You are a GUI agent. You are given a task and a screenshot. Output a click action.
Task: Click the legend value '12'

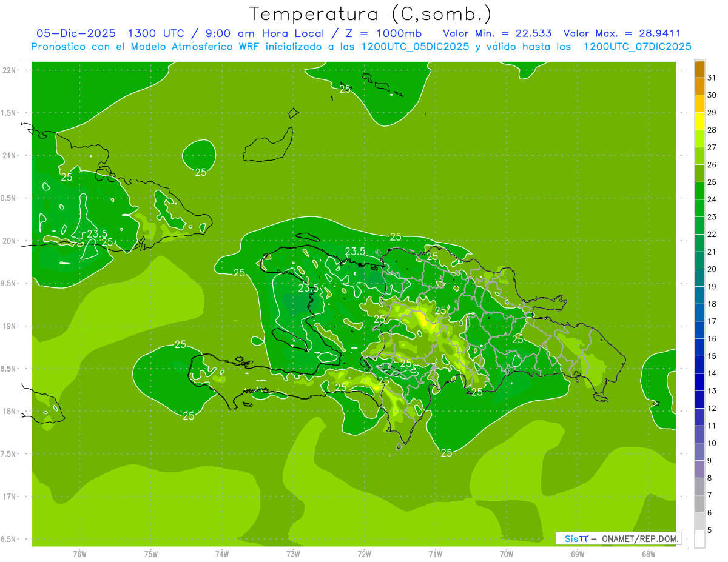click(x=712, y=408)
